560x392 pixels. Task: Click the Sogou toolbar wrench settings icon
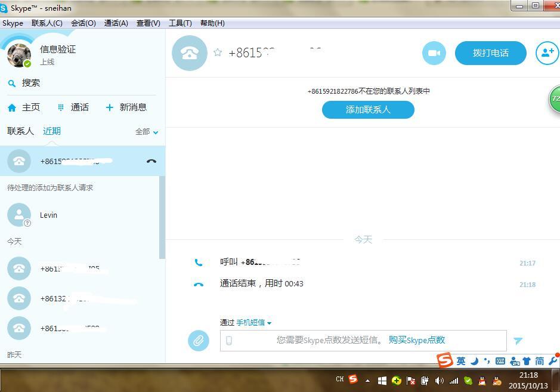[x=553, y=361]
